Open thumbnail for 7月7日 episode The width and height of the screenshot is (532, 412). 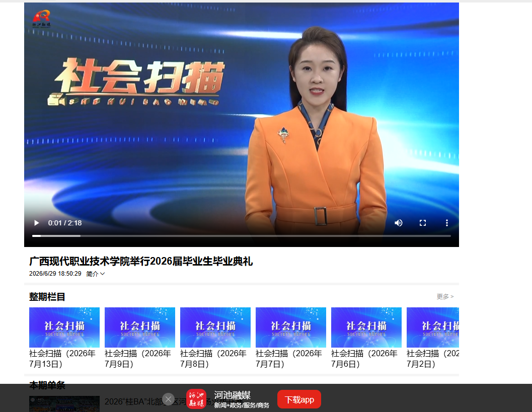(291, 327)
